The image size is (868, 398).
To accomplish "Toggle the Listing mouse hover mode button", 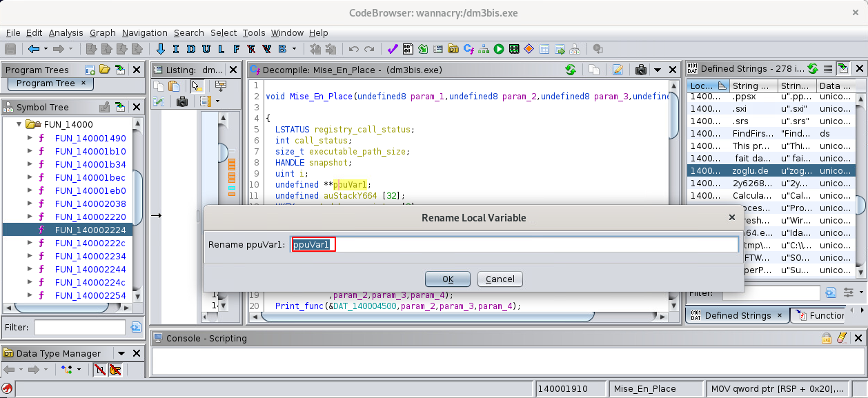I will (x=197, y=86).
